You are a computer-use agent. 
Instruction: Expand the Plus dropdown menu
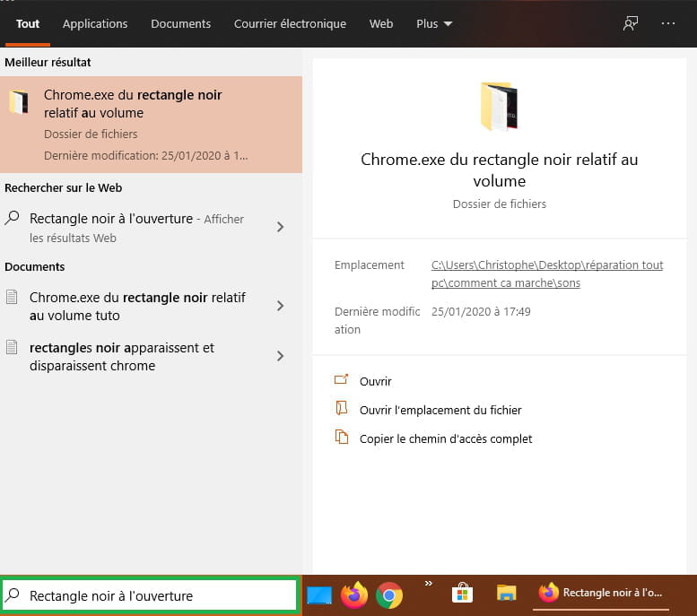434,24
